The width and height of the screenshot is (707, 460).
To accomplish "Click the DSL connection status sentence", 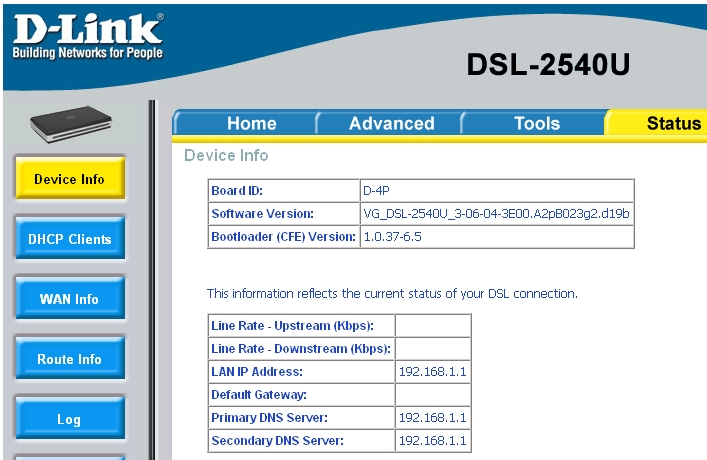I will click(x=392, y=294).
